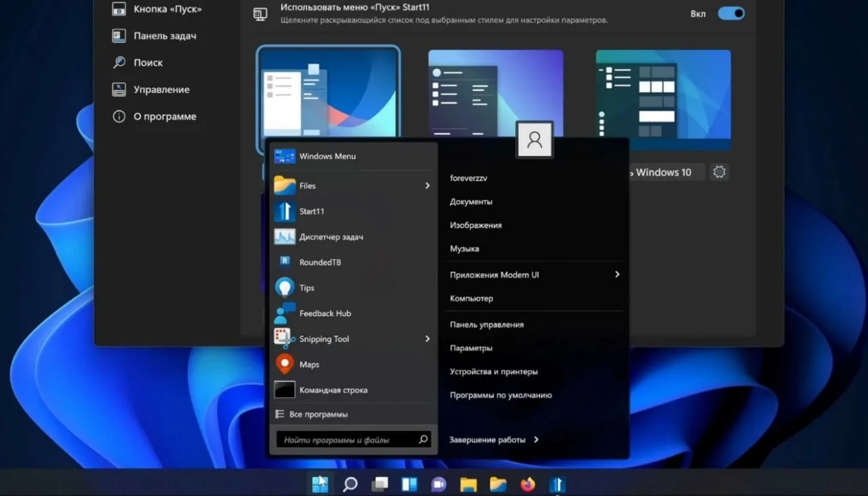Select the Windows 10 style thumbnail

pos(663,100)
